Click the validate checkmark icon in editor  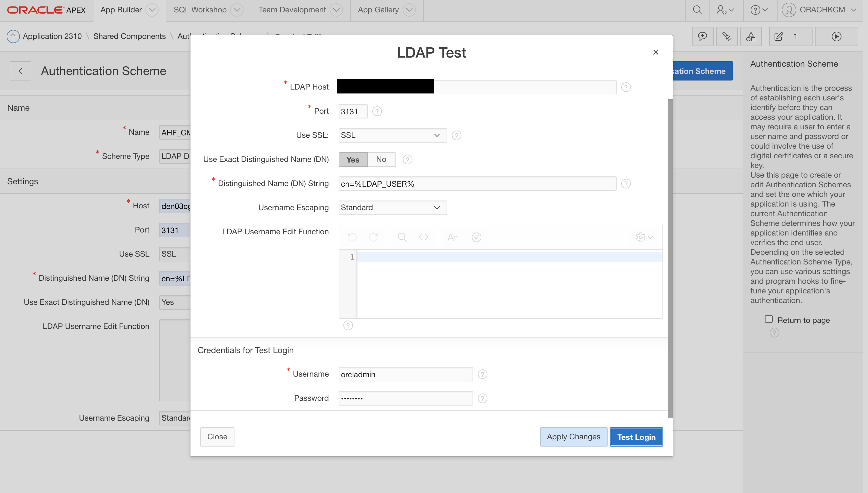476,237
